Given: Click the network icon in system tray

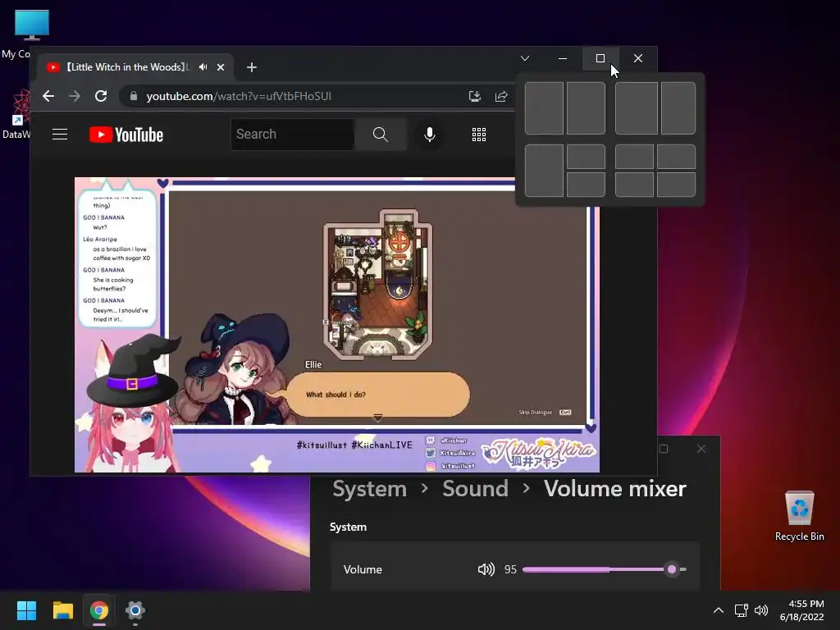Looking at the screenshot, I should (x=741, y=610).
